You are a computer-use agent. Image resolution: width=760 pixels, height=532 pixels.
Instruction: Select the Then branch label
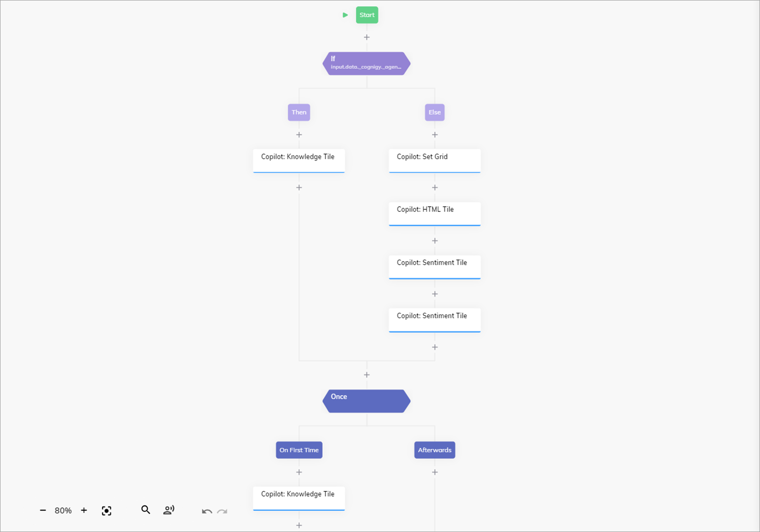click(299, 112)
